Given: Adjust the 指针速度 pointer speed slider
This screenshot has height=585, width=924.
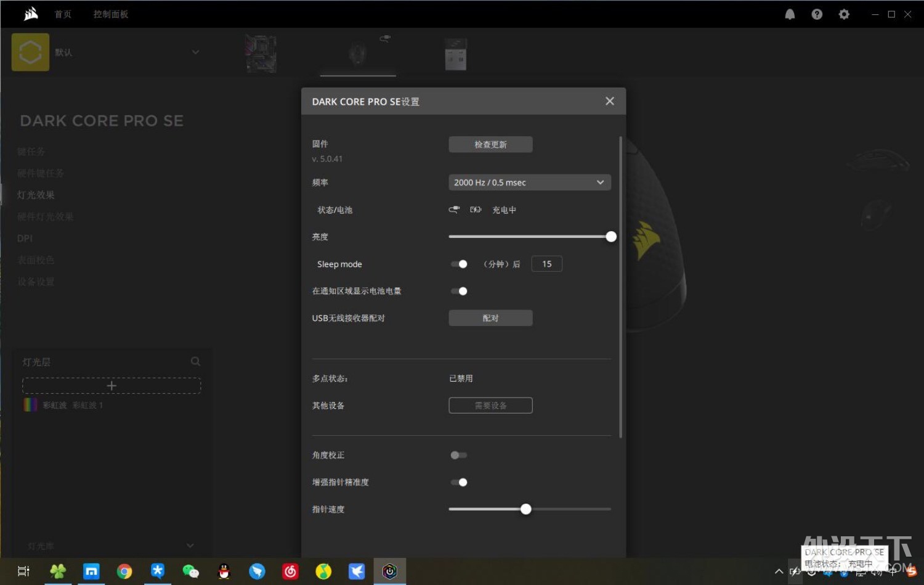Looking at the screenshot, I should [525, 509].
